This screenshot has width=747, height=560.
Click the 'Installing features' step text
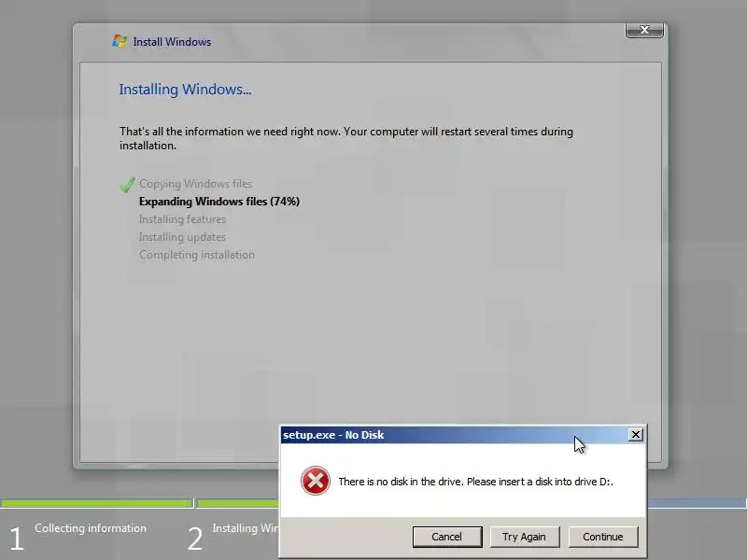click(182, 219)
